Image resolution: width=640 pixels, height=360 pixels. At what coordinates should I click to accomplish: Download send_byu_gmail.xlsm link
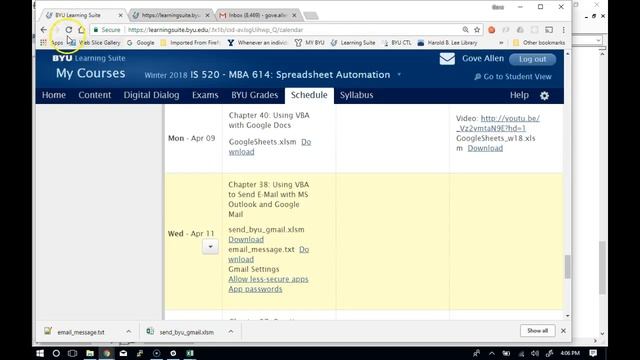click(246, 240)
